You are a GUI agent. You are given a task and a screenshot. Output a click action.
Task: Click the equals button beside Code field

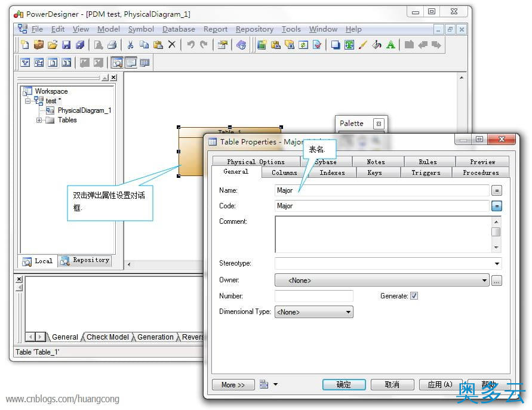coord(497,206)
